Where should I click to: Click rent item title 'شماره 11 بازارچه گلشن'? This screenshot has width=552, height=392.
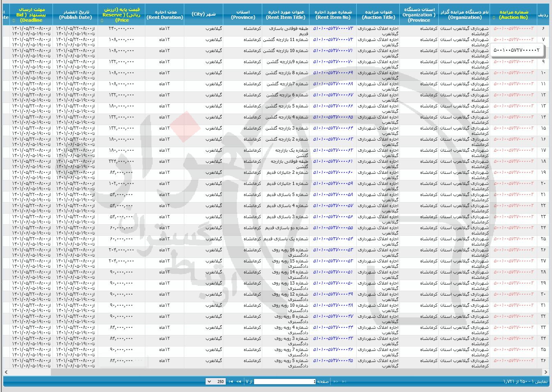(286, 40)
